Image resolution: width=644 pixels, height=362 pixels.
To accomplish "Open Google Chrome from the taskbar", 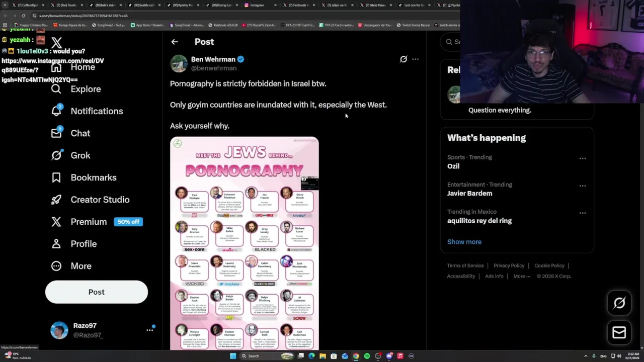I will pos(356,356).
